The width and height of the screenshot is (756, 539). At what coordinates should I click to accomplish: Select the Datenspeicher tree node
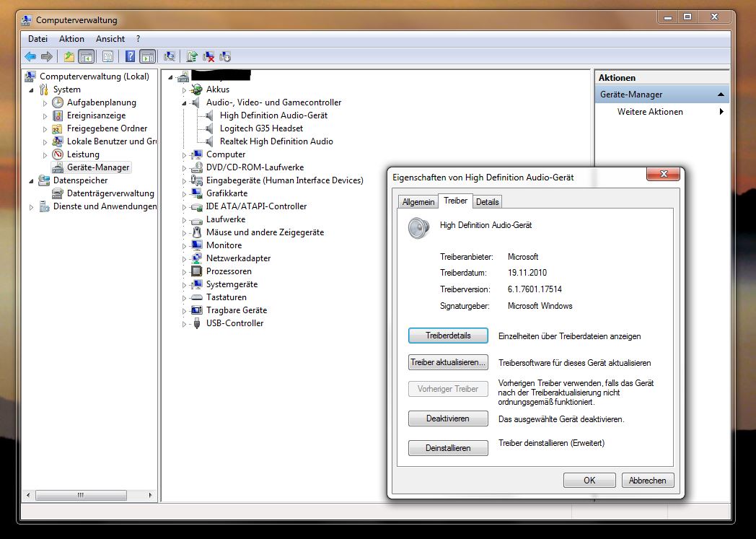81,180
